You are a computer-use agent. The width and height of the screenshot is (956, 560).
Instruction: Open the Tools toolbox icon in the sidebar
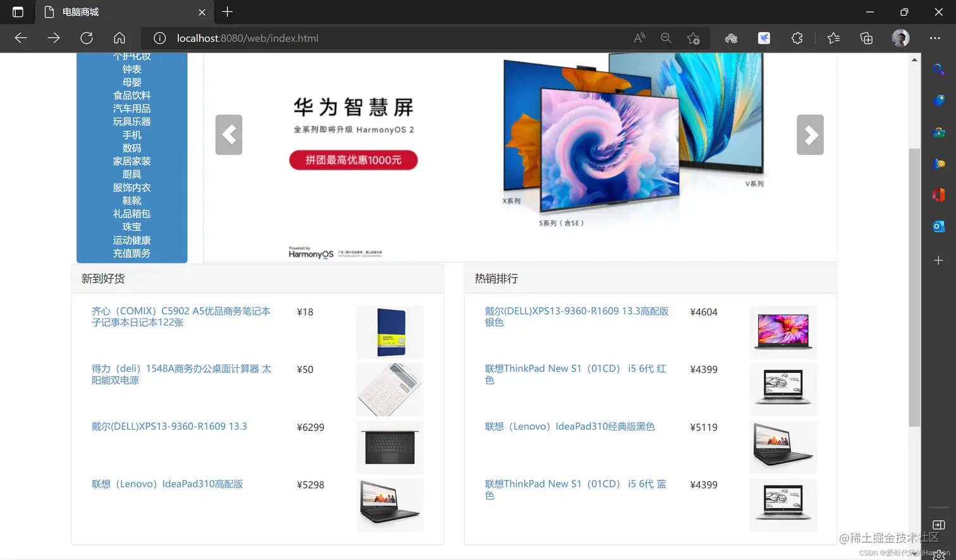(938, 132)
